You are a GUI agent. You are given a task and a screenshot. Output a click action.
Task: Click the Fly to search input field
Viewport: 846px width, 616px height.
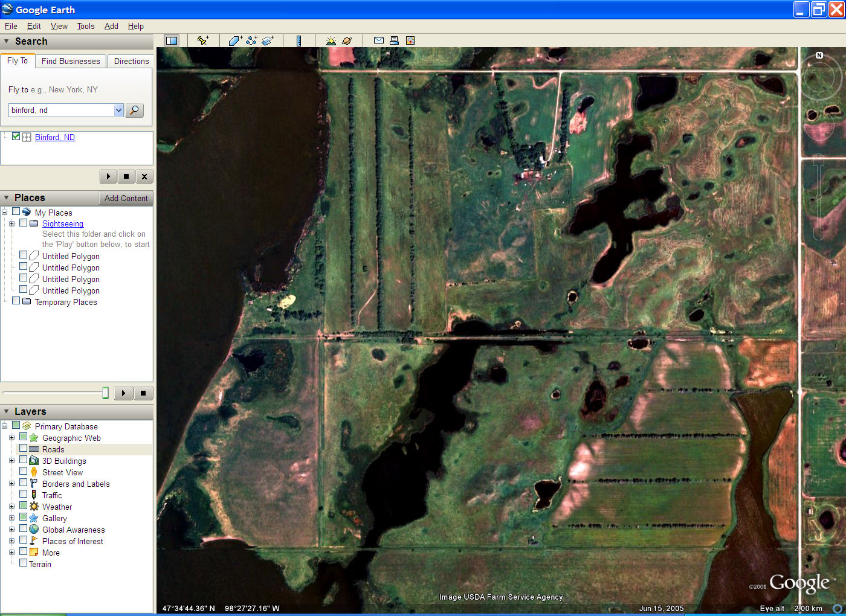(x=61, y=110)
